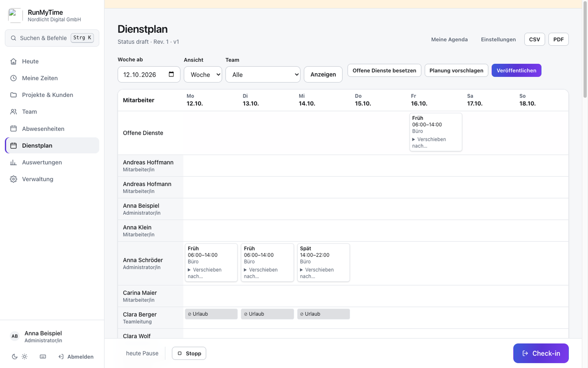
Task: Click the Stopp button
Action: click(x=189, y=353)
